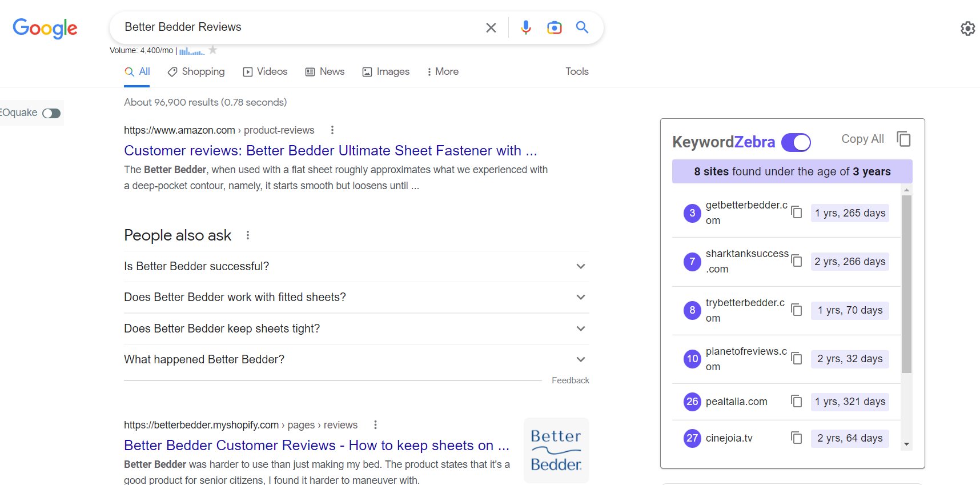Click rank badge 3 for getbetterbedder.com
This screenshot has width=980, height=485.
692,213
